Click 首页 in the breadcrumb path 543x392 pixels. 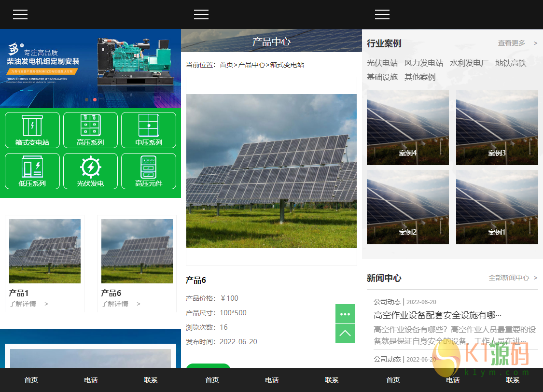(226, 65)
